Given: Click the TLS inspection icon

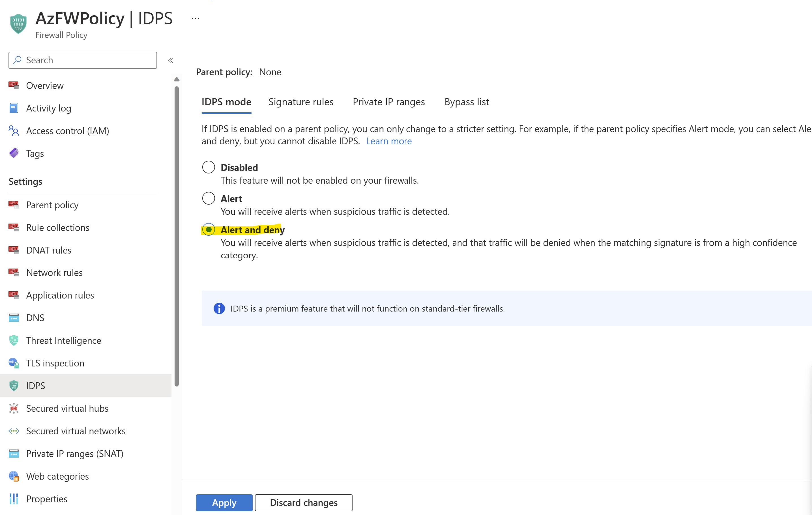Looking at the screenshot, I should pyautogui.click(x=14, y=363).
